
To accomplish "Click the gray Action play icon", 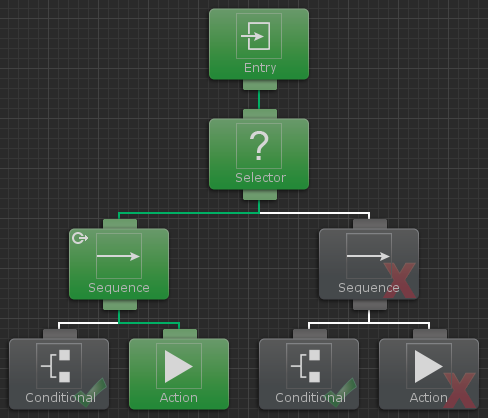I will 429,366.
